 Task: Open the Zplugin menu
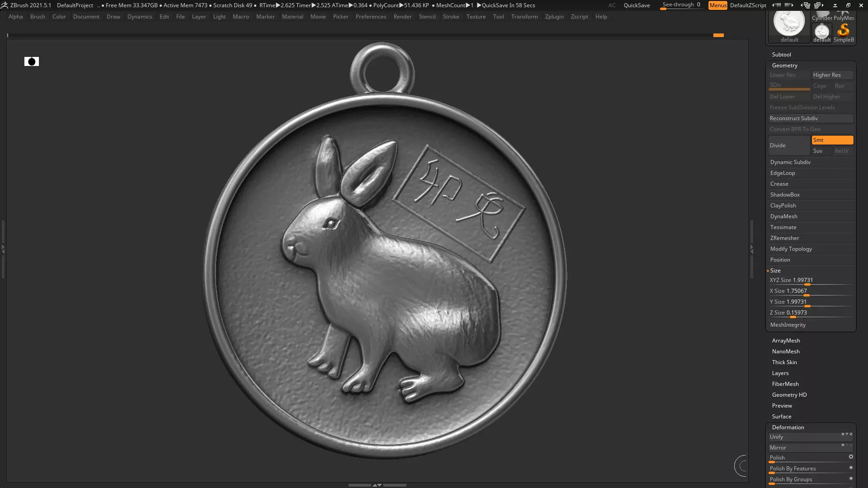coord(554,17)
